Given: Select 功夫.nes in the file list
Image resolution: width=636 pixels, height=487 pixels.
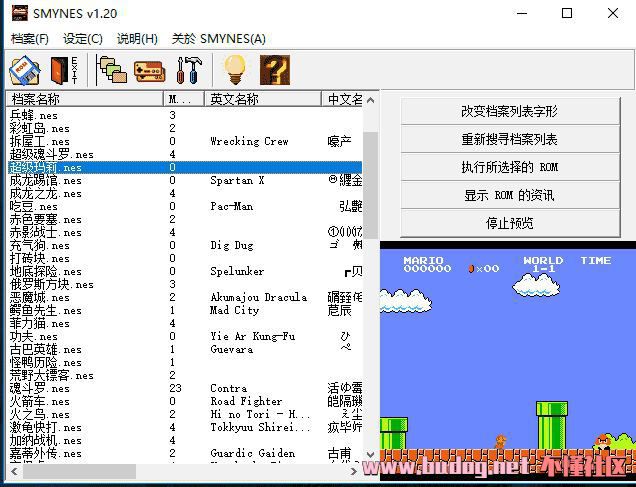Looking at the screenshot, I should pos(34,336).
